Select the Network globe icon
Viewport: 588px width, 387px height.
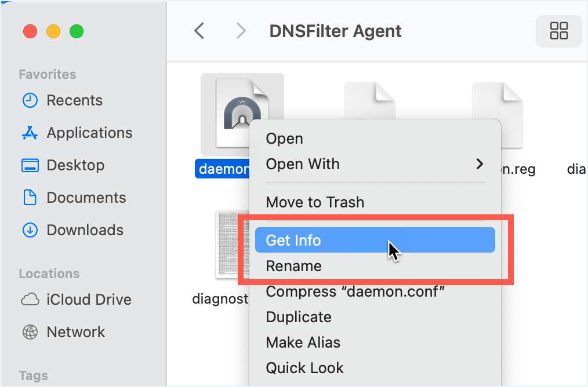pos(30,332)
